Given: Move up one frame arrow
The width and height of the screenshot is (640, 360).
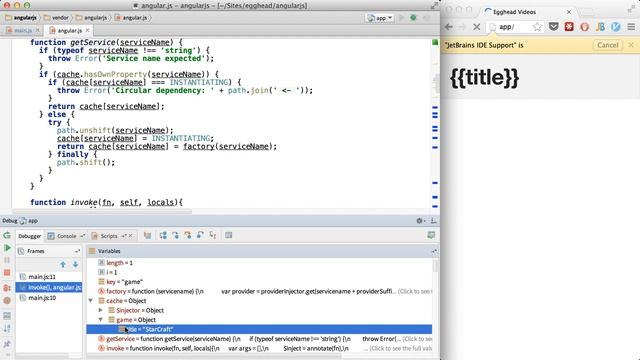Looking at the screenshot, I should (63, 264).
